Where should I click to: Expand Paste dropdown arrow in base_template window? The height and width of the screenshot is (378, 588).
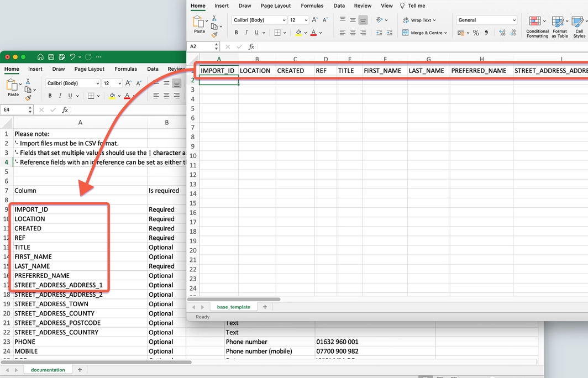pyautogui.click(x=207, y=21)
